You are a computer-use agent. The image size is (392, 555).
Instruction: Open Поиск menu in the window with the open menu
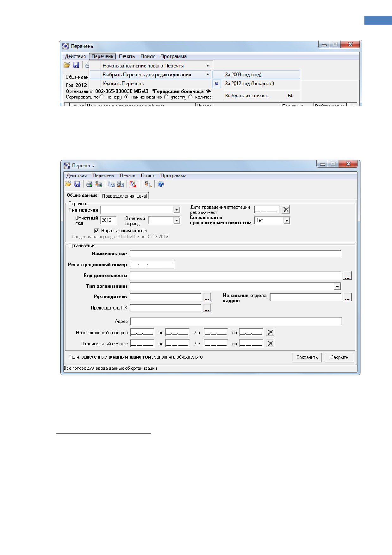147,56
